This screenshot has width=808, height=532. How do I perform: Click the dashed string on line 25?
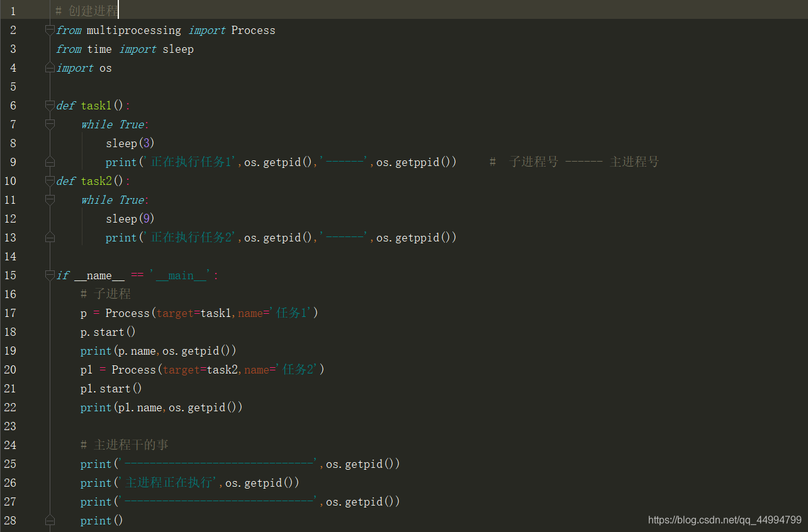pos(219,464)
